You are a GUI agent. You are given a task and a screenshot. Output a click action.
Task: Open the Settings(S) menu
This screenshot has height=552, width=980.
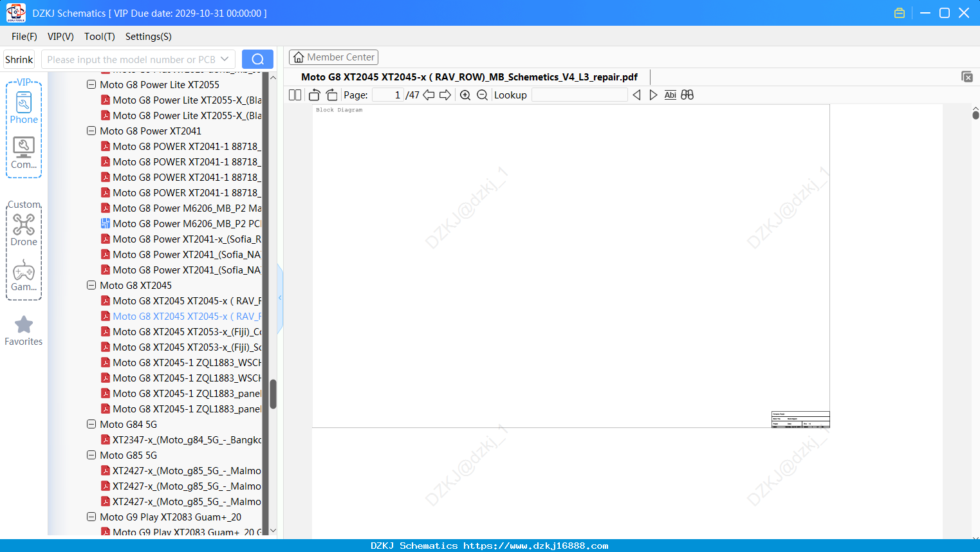tap(149, 37)
